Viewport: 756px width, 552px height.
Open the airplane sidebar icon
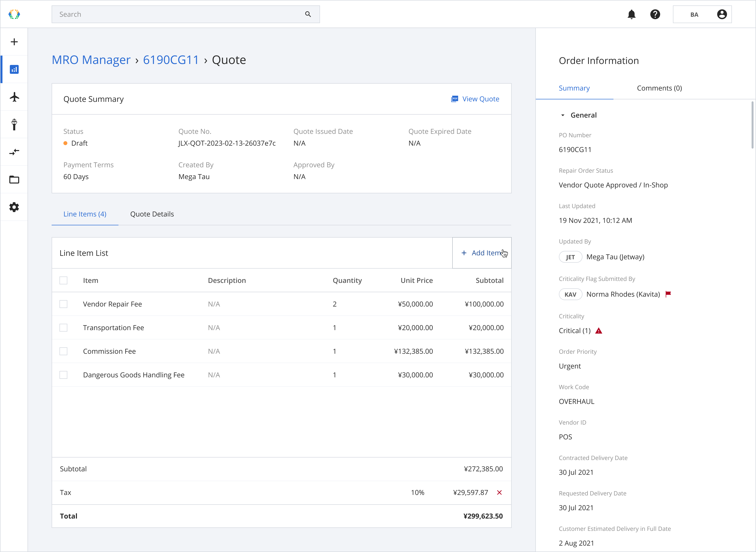(x=14, y=97)
